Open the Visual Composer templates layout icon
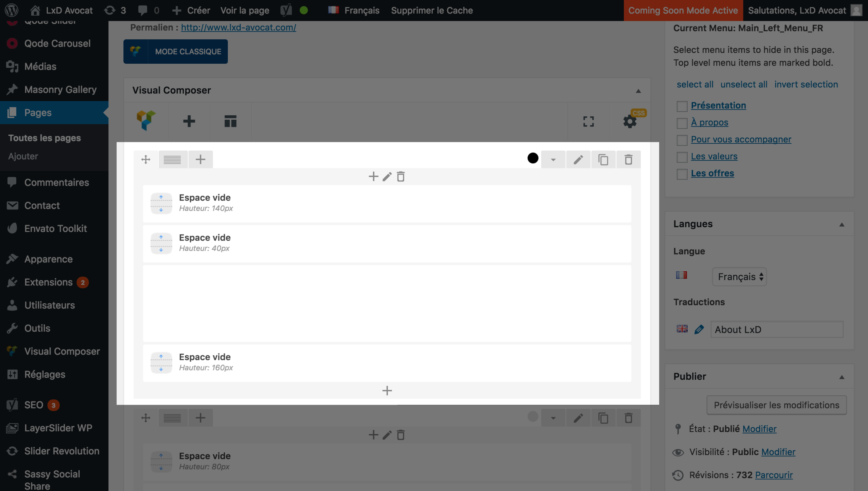The height and width of the screenshot is (491, 868). pyautogui.click(x=230, y=121)
